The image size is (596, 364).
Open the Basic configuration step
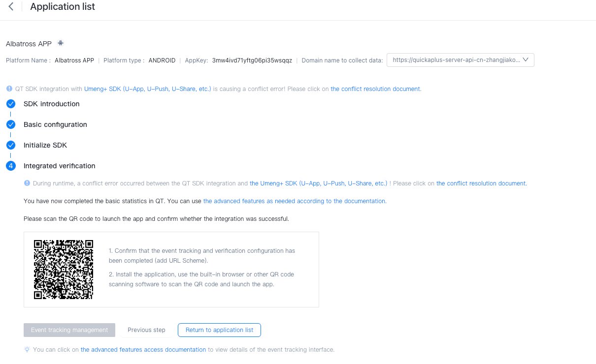[55, 124]
